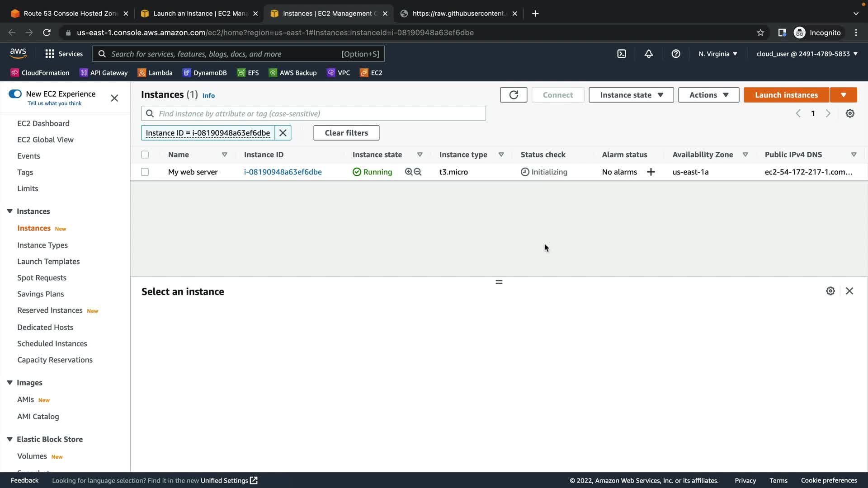Viewport: 868px width, 488px height.
Task: Open Services grid menu
Action: 50,54
